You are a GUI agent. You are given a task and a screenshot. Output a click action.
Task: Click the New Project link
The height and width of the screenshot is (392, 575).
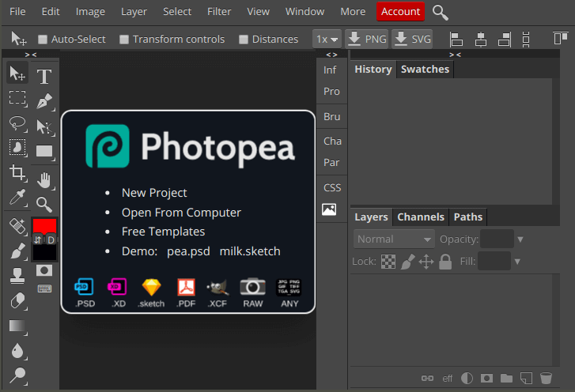(154, 193)
